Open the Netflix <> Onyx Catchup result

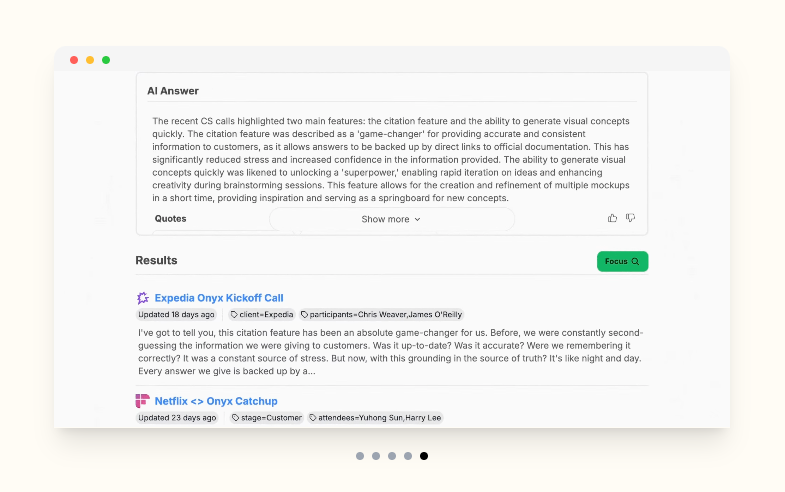point(216,401)
